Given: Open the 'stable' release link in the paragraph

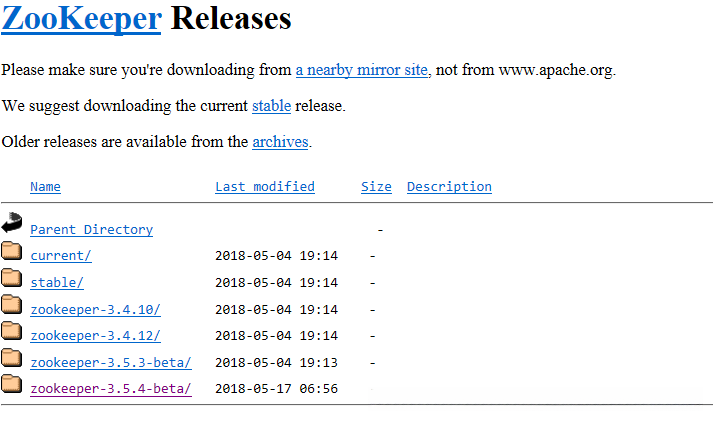Looking at the screenshot, I should click(271, 106).
